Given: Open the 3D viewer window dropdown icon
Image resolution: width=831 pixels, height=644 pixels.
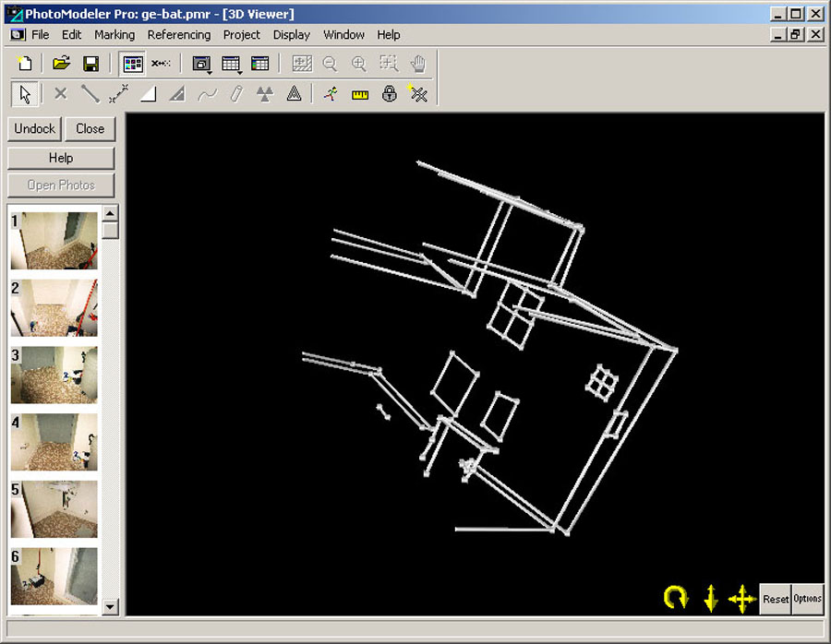Looking at the screenshot, I should [x=201, y=64].
